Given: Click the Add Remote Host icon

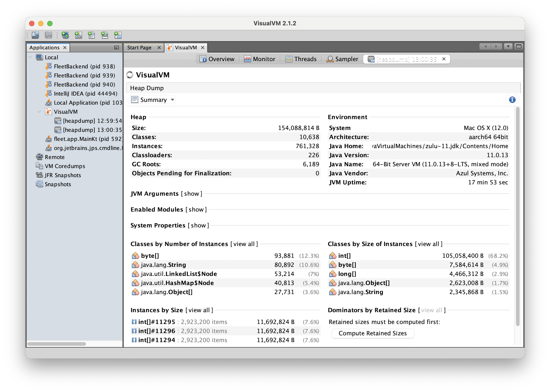Looking at the screenshot, I should tap(65, 35).
